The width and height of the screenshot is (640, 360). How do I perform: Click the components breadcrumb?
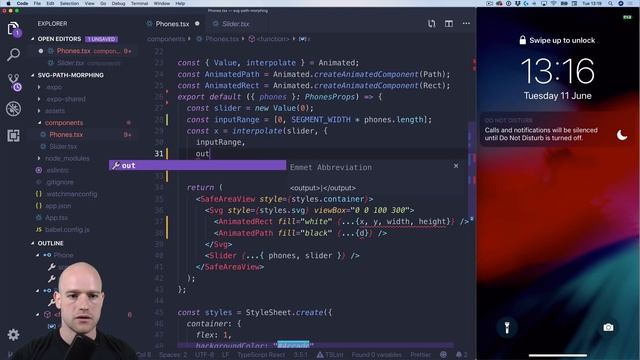coord(166,39)
